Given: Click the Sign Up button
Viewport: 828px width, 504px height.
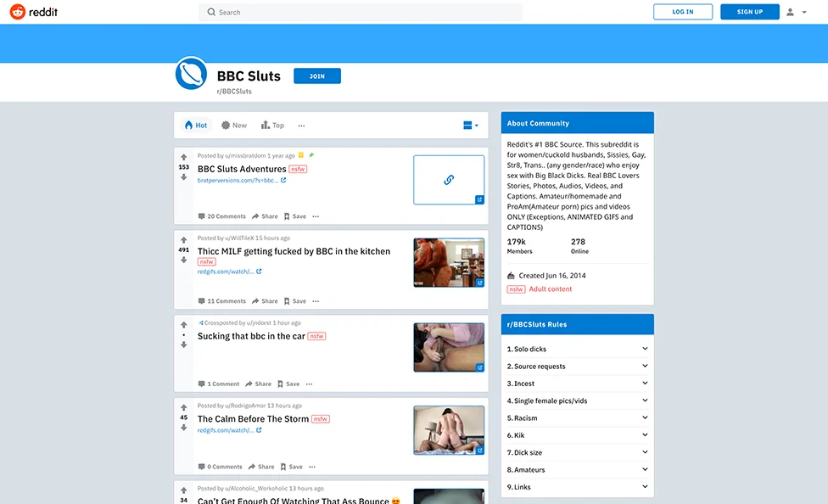Looking at the screenshot, I should pos(749,12).
